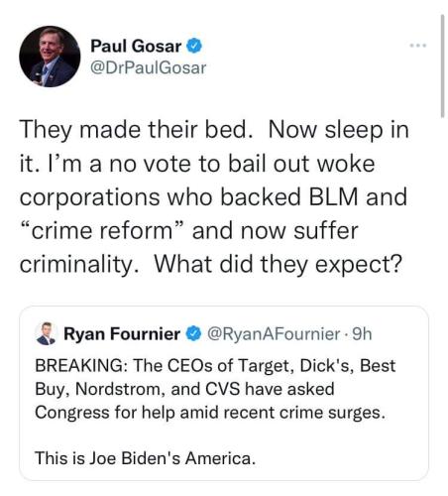Click the Paul Gosar display name
This screenshot has width=448, height=496.
pos(136,46)
